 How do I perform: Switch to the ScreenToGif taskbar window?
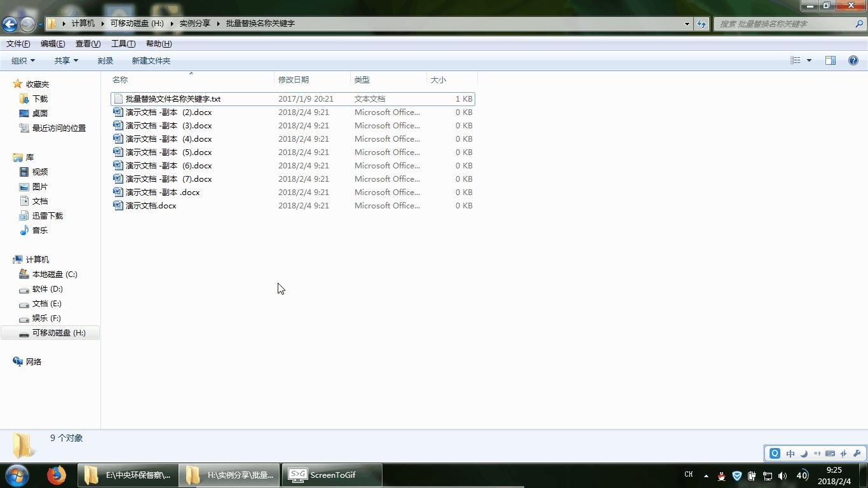point(332,475)
